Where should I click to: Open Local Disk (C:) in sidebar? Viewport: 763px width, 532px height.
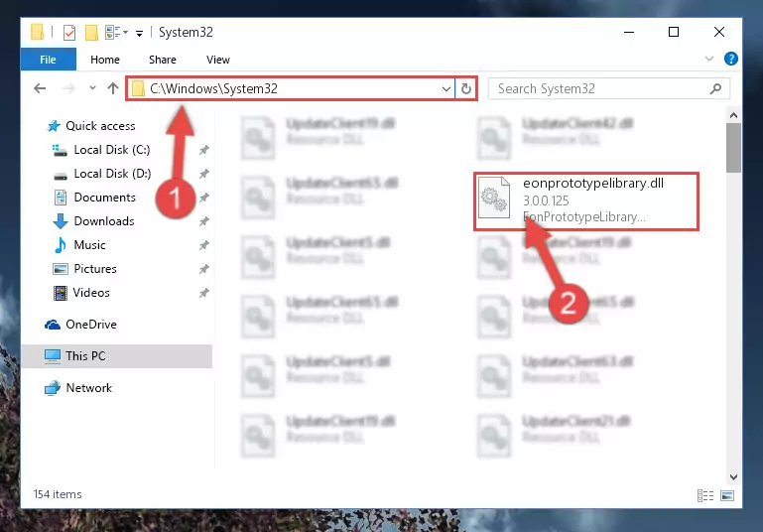click(x=101, y=150)
